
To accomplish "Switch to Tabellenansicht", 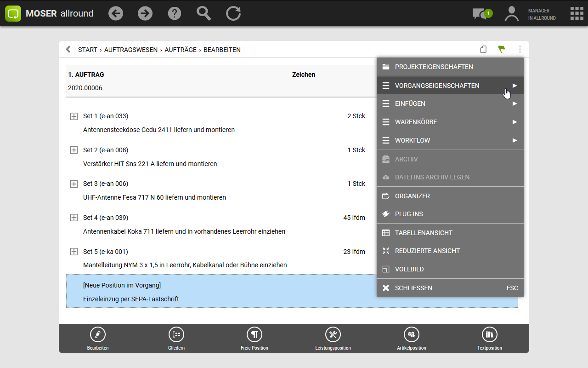I will click(x=450, y=233).
